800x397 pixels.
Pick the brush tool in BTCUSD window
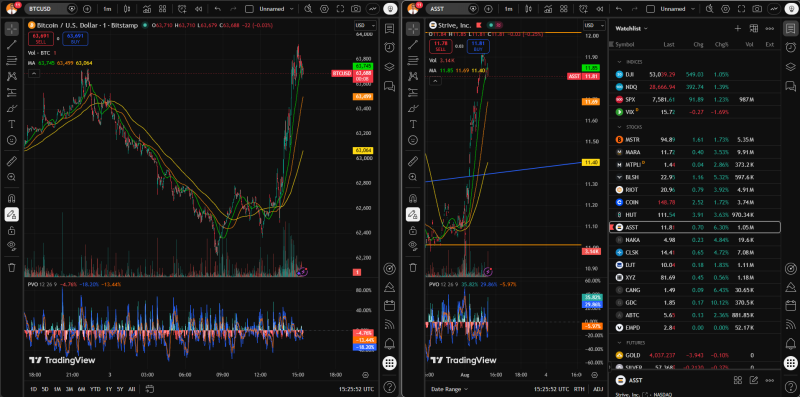(x=12, y=108)
